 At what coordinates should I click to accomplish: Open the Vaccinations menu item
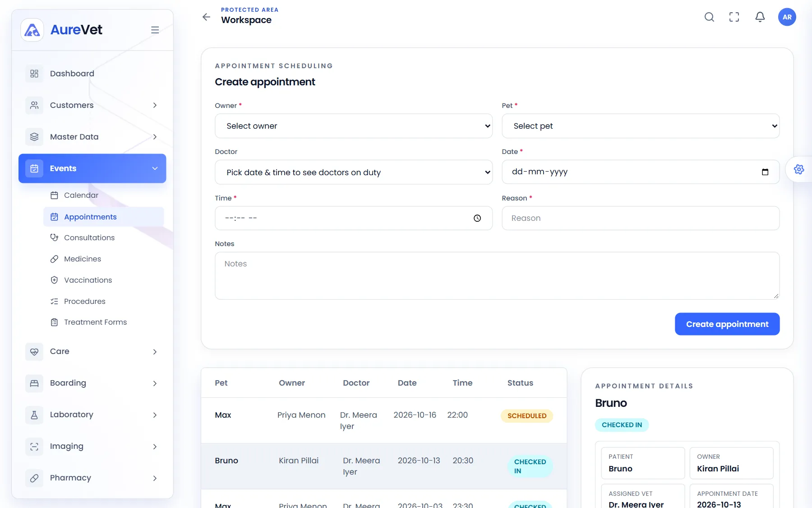tap(104, 280)
